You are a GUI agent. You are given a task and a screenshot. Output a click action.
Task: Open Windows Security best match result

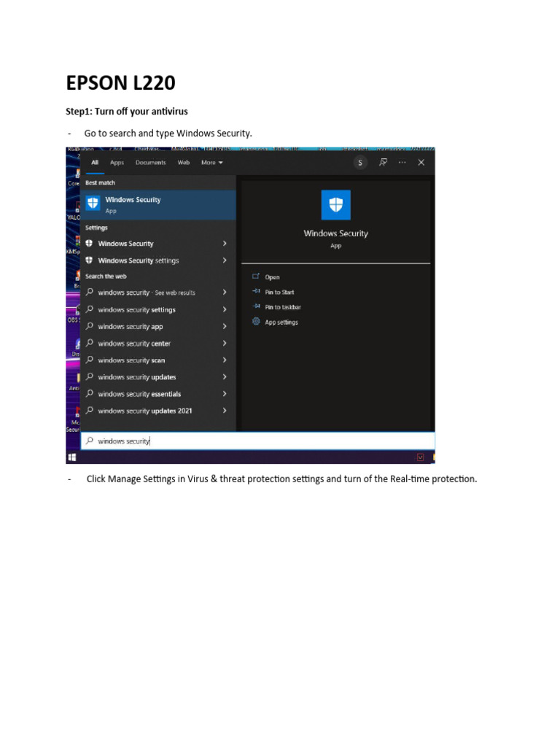pos(158,205)
